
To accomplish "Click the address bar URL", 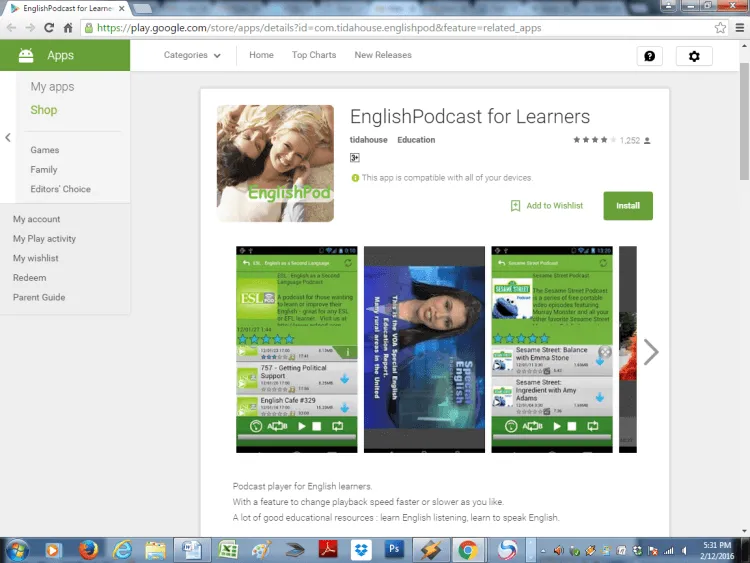I will click(319, 28).
